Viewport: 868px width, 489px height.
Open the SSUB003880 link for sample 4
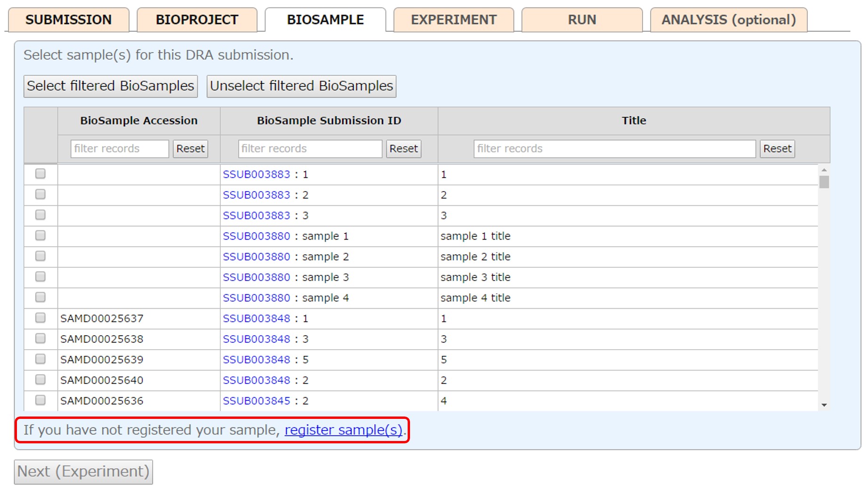256,298
